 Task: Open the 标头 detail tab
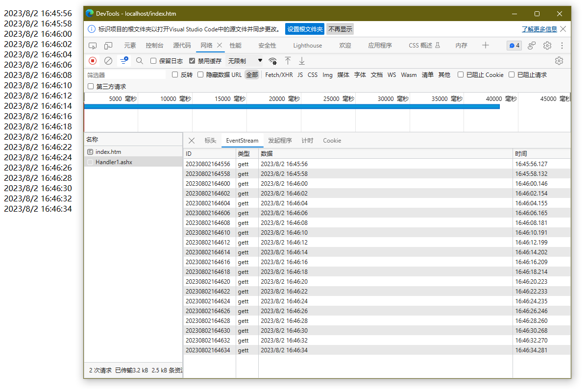click(210, 141)
